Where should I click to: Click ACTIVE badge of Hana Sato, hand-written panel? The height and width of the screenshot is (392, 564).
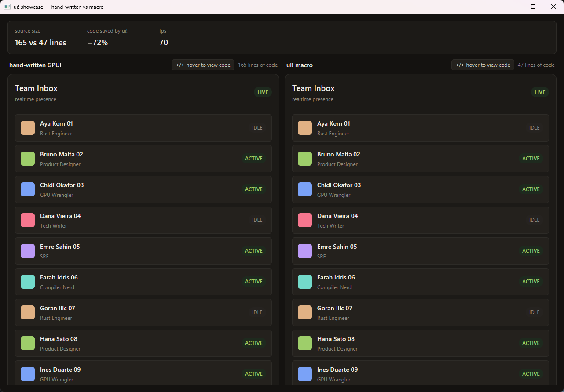click(x=254, y=343)
